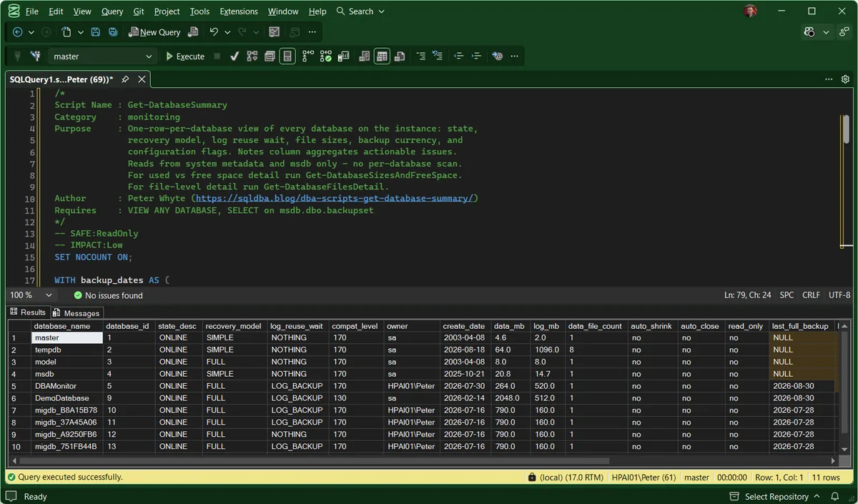Open a New Query window

pos(154,32)
